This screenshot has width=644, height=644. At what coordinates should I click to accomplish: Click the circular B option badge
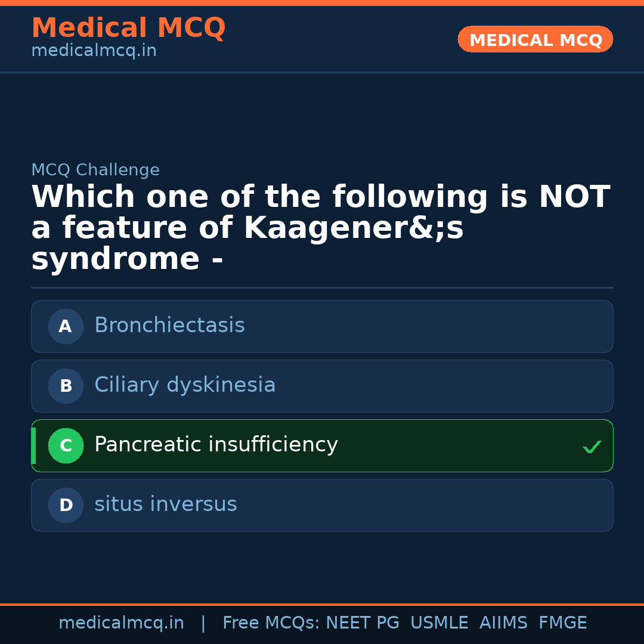66,386
